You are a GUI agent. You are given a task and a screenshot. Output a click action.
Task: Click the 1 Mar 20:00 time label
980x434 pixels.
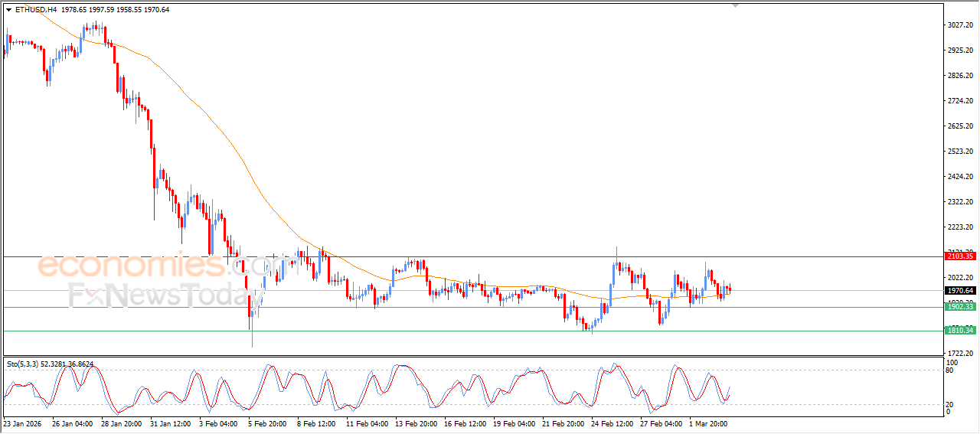point(710,423)
